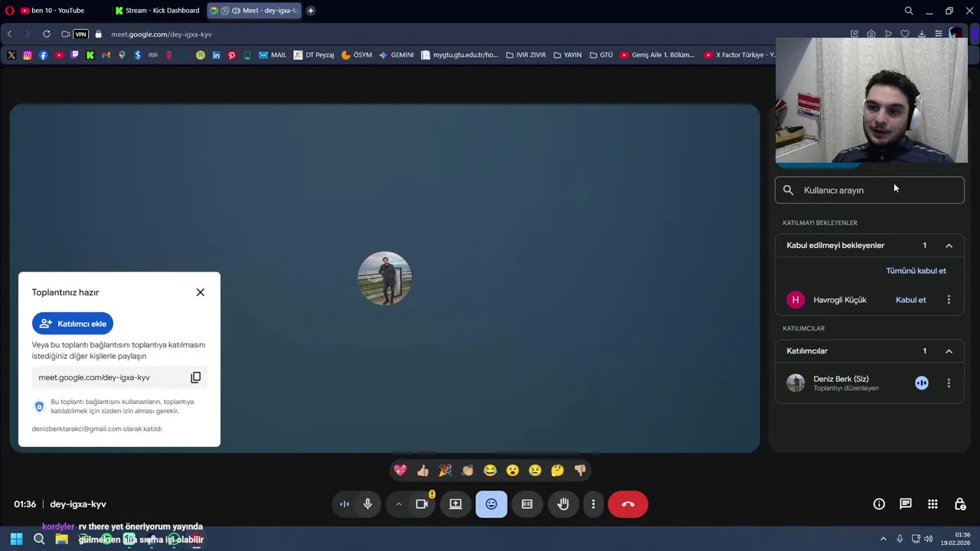
Task: Open the 'YAYIN' bookmarks folder
Action: (567, 55)
